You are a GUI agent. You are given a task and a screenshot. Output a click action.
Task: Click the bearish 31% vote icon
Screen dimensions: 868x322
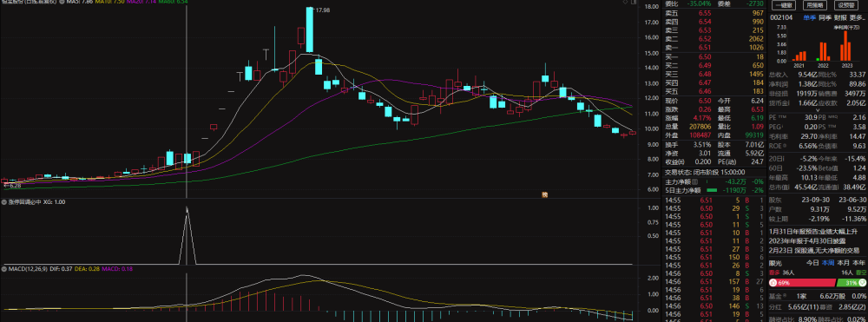pyautogui.click(x=862, y=283)
